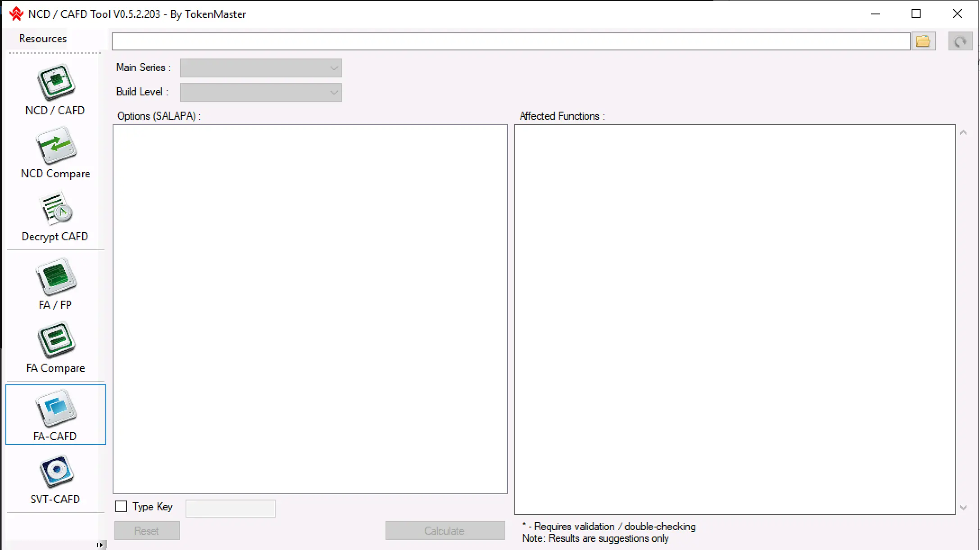The image size is (980, 550).
Task: Click the Type Key text field
Action: [230, 509]
